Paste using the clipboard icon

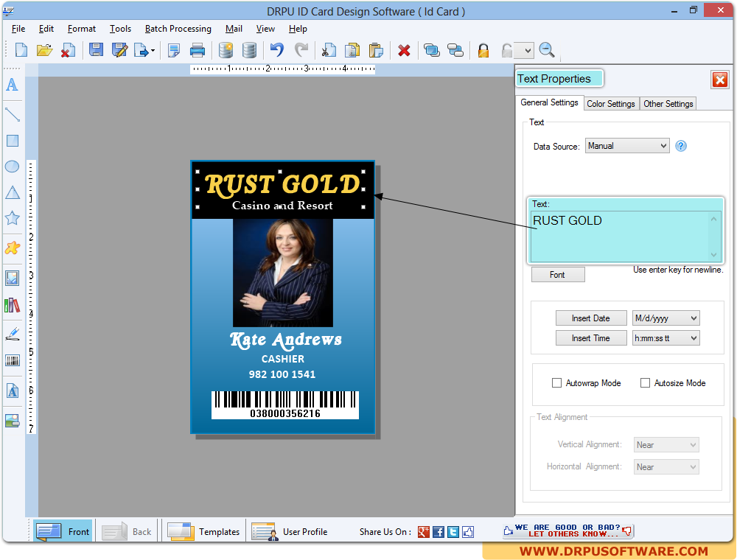376,50
